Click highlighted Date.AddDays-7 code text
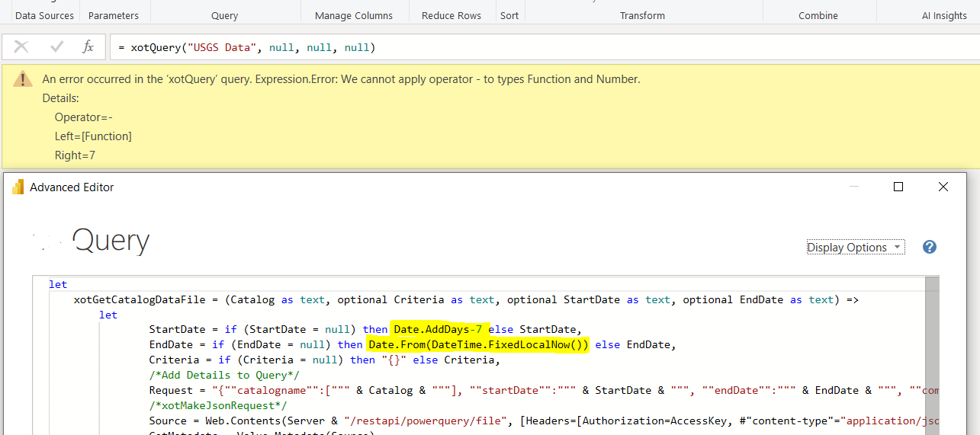 point(438,329)
